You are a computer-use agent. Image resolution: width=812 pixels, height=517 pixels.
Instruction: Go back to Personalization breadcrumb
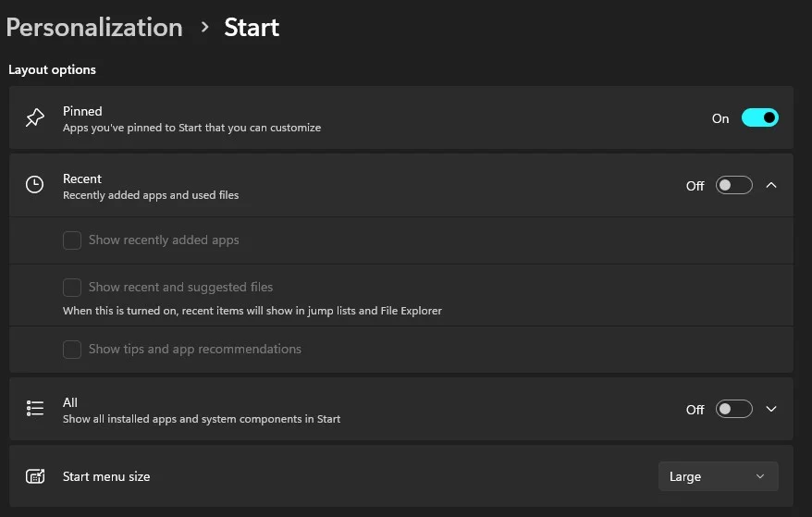click(94, 28)
